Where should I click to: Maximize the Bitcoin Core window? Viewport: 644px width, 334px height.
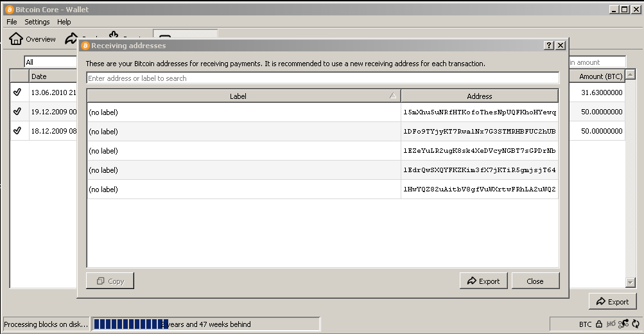coord(624,10)
